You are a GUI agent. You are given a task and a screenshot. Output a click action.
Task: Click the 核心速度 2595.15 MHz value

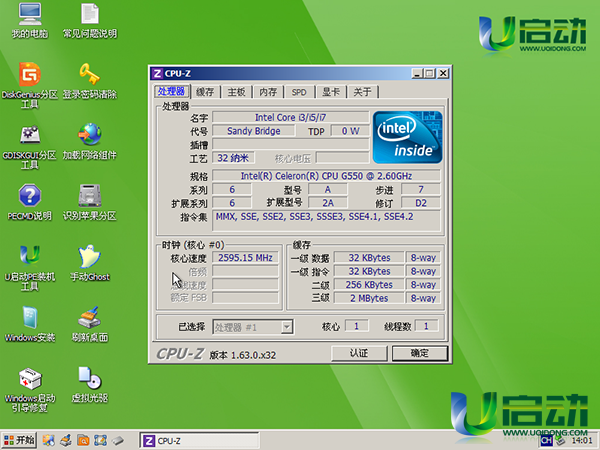pos(245,258)
